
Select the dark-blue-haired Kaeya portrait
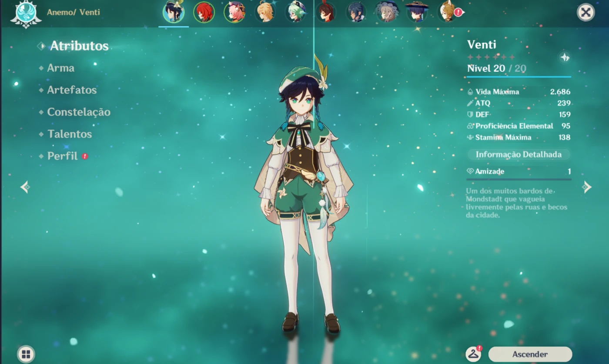tap(356, 12)
